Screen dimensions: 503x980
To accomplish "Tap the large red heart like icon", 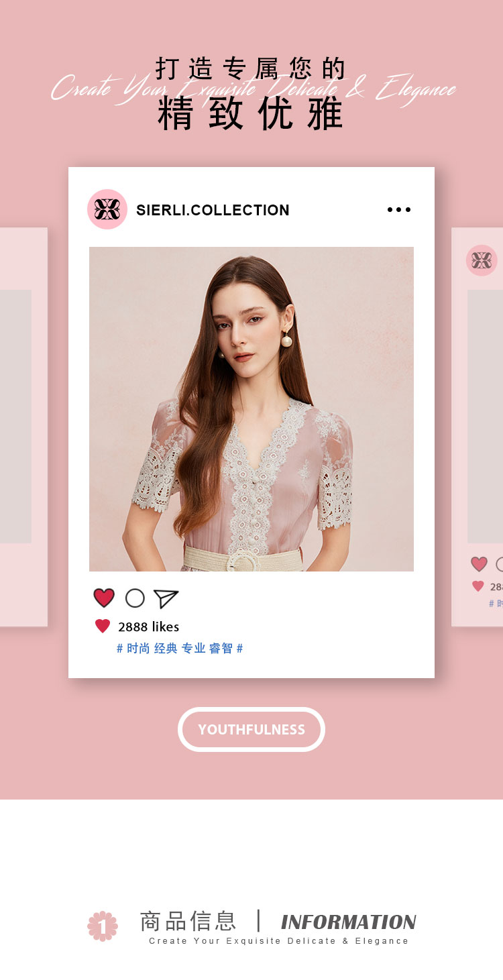I will coord(104,598).
